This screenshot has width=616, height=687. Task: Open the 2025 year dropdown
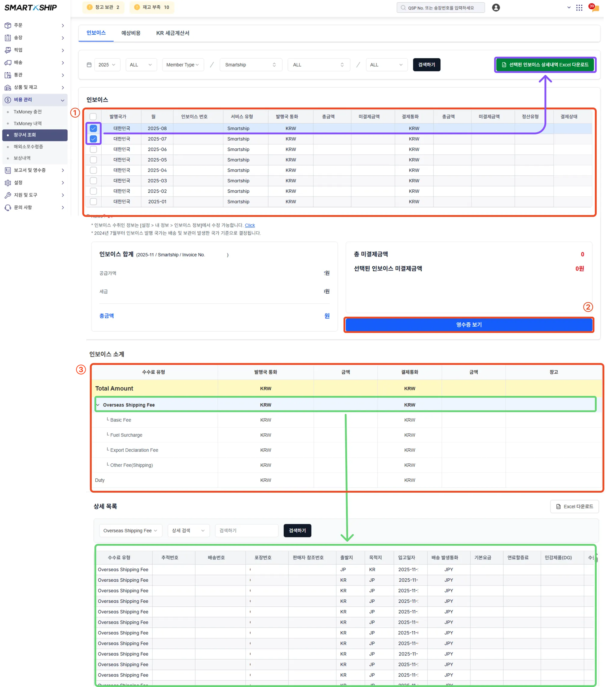point(107,65)
